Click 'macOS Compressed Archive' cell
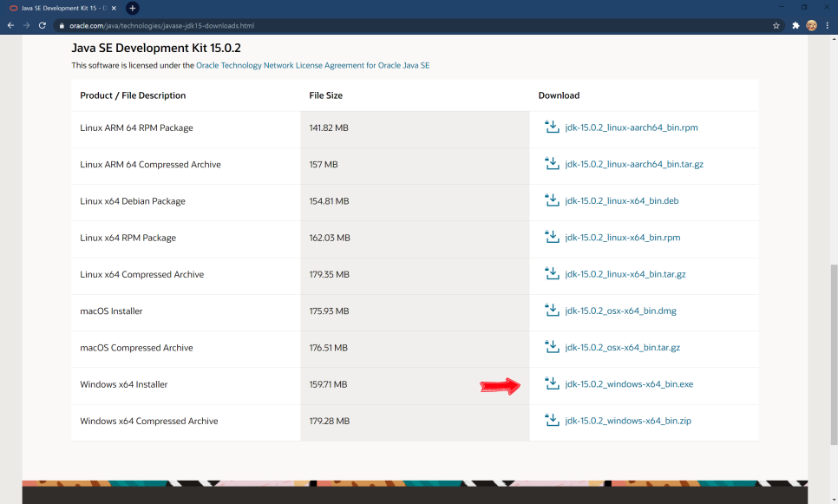838x504 pixels. [136, 347]
